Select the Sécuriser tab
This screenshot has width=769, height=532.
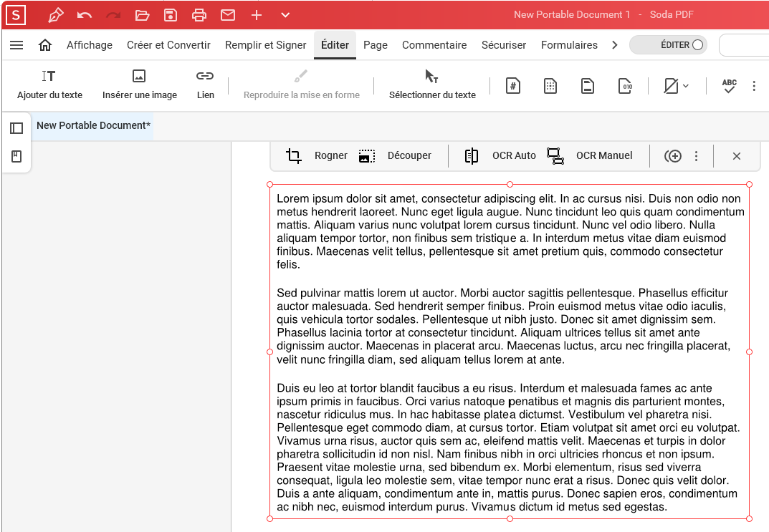504,45
